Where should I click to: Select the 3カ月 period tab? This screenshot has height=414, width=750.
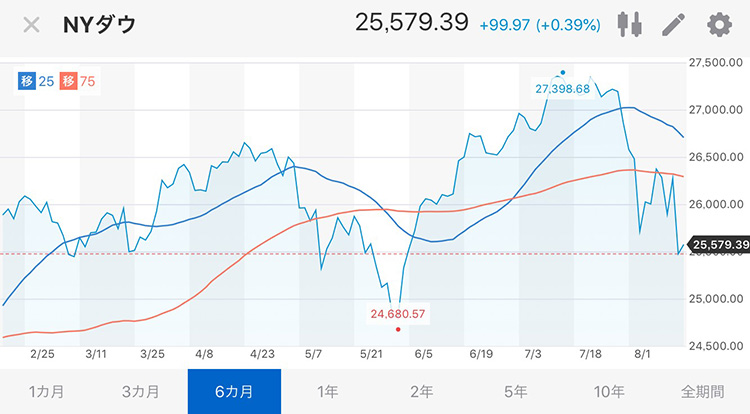[140, 392]
